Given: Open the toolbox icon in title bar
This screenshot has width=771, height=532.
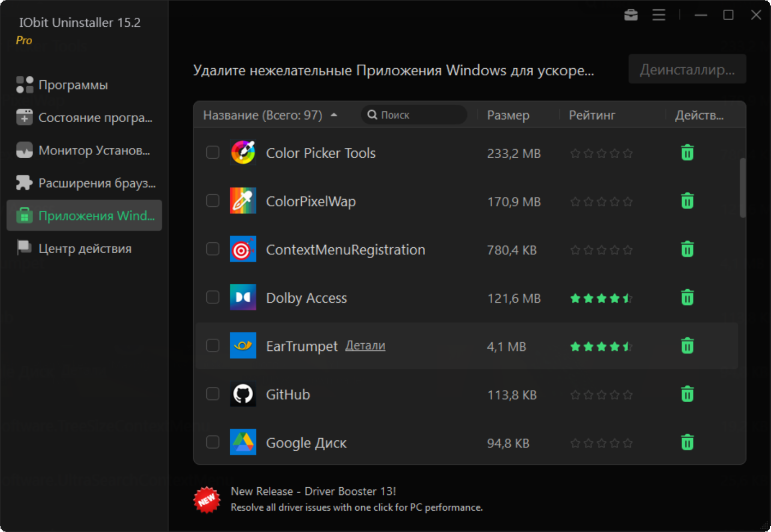Looking at the screenshot, I should coord(631,15).
